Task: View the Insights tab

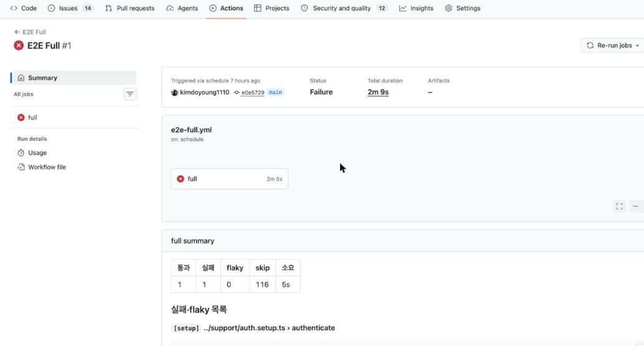Action: 416,8
